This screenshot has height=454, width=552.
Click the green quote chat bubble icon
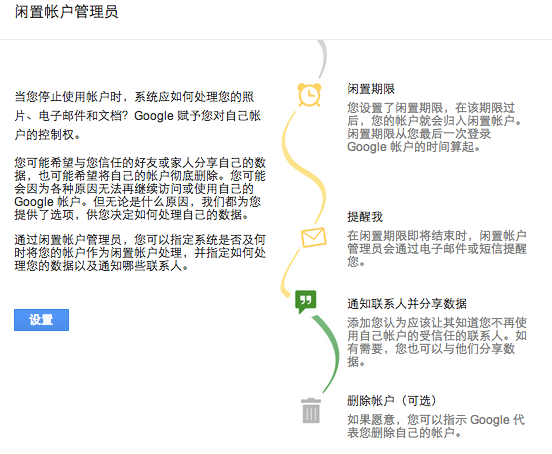pyautogui.click(x=306, y=302)
